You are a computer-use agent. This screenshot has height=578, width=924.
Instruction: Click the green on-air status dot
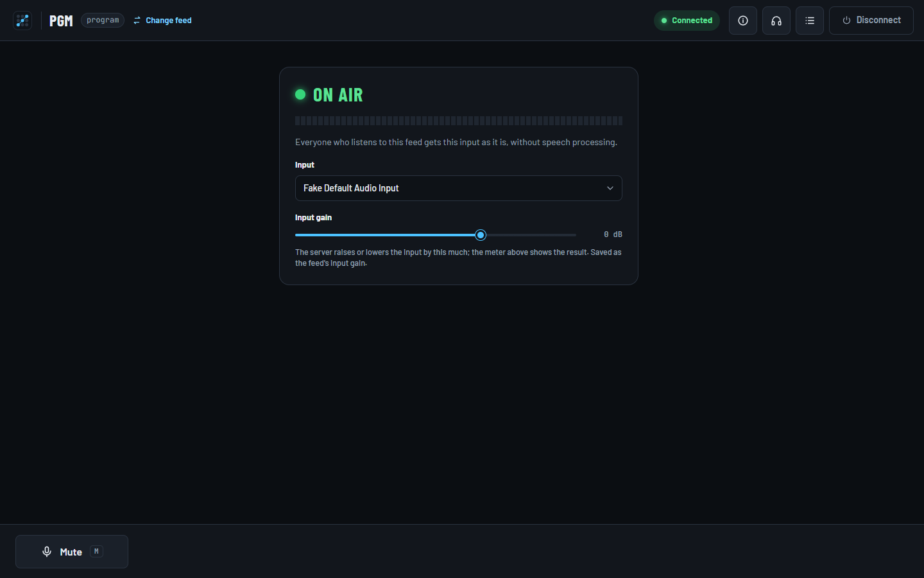[300, 94]
